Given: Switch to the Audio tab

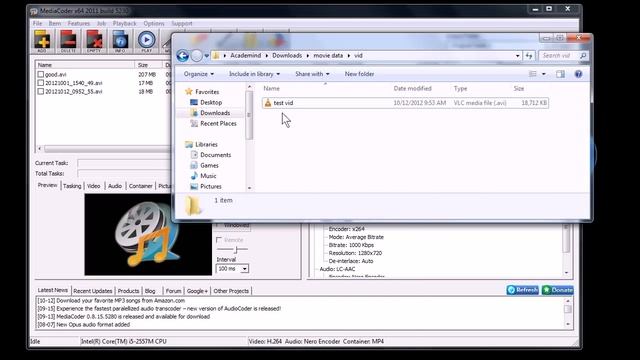Looking at the screenshot, I should (x=115, y=186).
